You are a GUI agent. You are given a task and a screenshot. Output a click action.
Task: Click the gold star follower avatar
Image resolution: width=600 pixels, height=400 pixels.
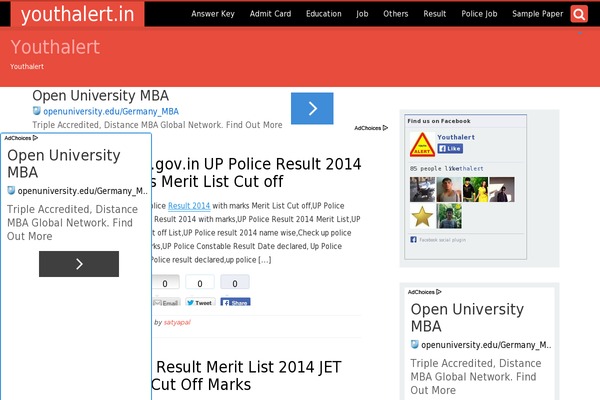point(422,216)
